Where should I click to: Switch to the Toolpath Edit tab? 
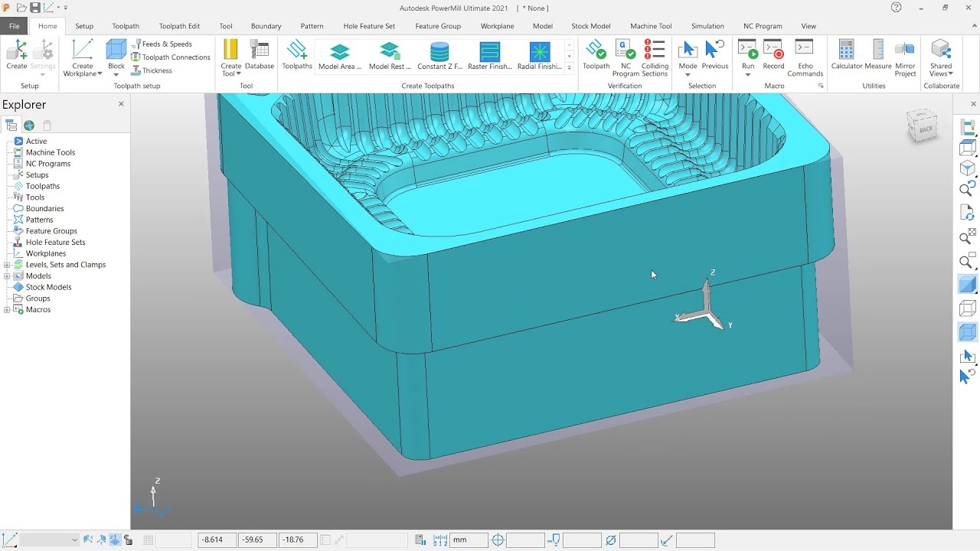(x=179, y=26)
